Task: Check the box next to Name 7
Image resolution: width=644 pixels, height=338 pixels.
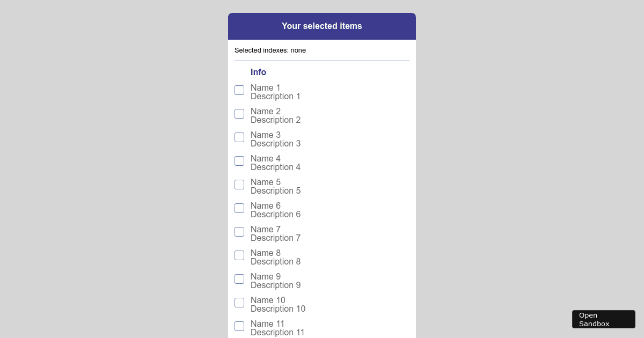Action: pos(239,232)
